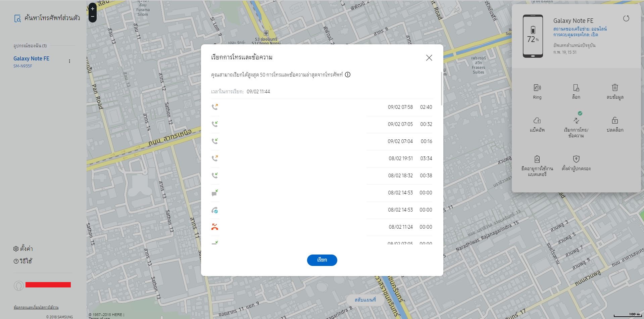
Task: Click incoming message icon at 08/02 14:53
Action: [215, 193]
